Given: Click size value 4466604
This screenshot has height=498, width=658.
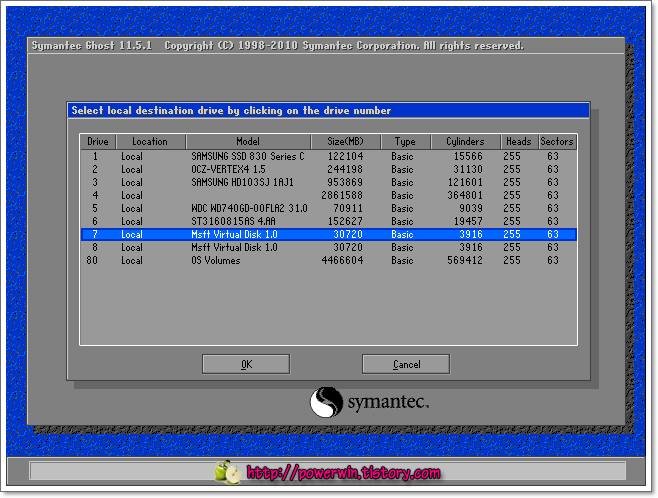Looking at the screenshot, I should (x=342, y=261).
